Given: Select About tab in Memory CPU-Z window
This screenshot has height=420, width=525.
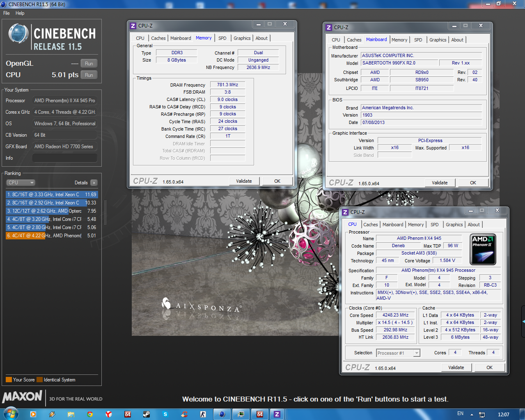Looking at the screenshot, I should pos(261,38).
